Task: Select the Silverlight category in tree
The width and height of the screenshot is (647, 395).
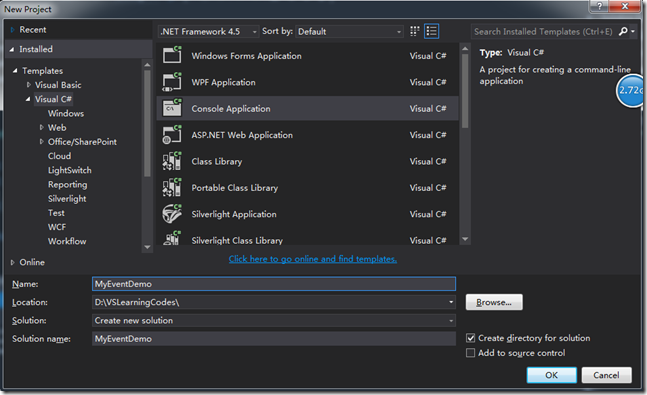Action: pyautogui.click(x=67, y=199)
